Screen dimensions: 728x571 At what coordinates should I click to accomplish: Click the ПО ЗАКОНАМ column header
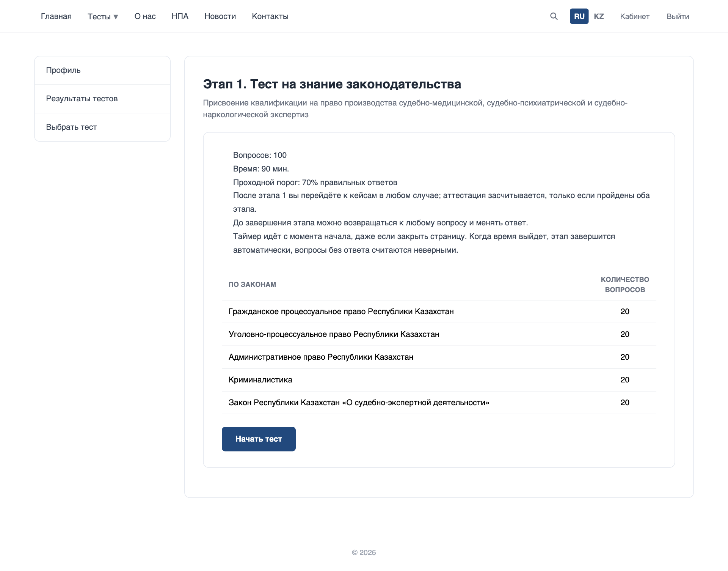[x=252, y=285]
